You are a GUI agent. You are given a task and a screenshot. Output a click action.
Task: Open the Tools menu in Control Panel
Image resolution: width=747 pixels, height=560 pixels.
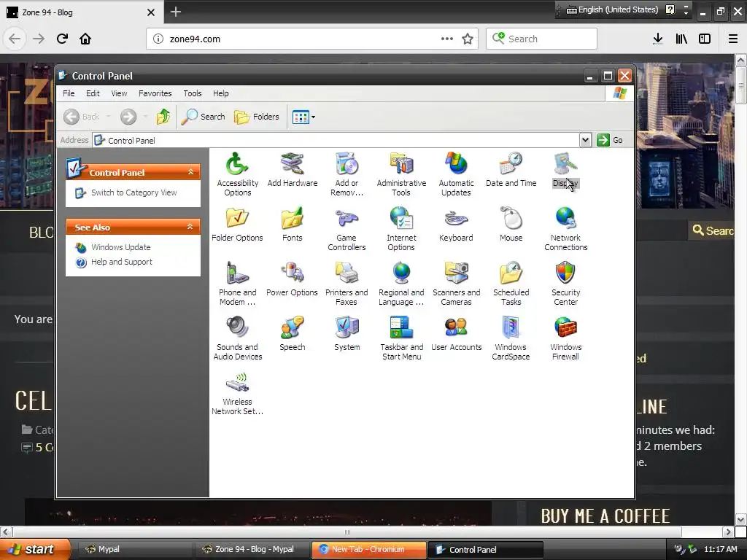[x=193, y=93]
